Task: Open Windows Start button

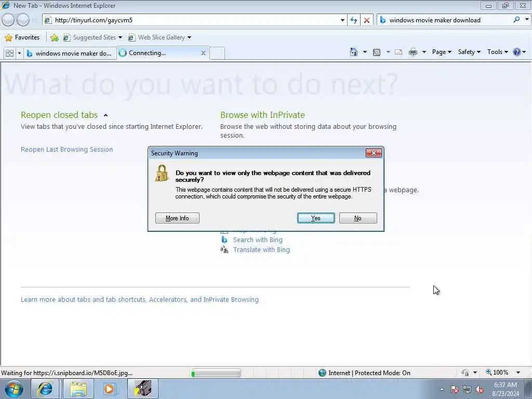Action: tap(14, 389)
